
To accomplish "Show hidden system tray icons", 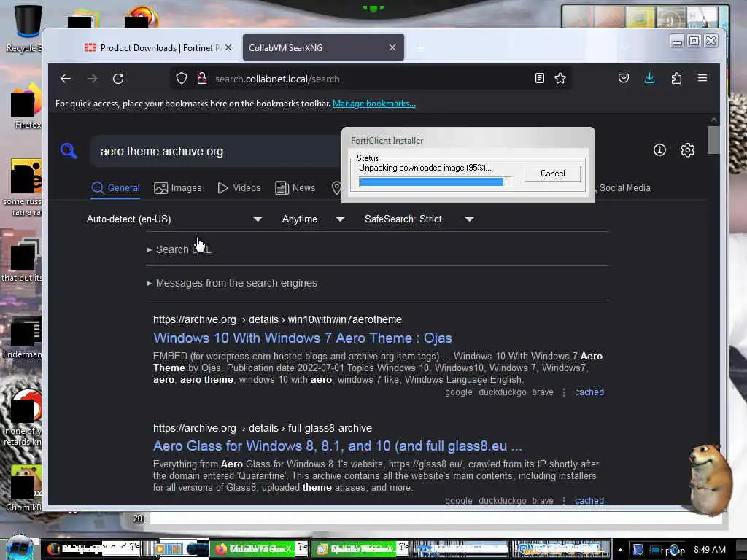I will coord(620,550).
